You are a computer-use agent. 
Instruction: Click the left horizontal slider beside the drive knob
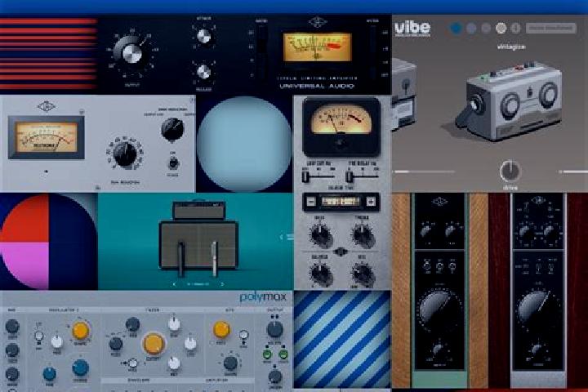click(x=424, y=171)
